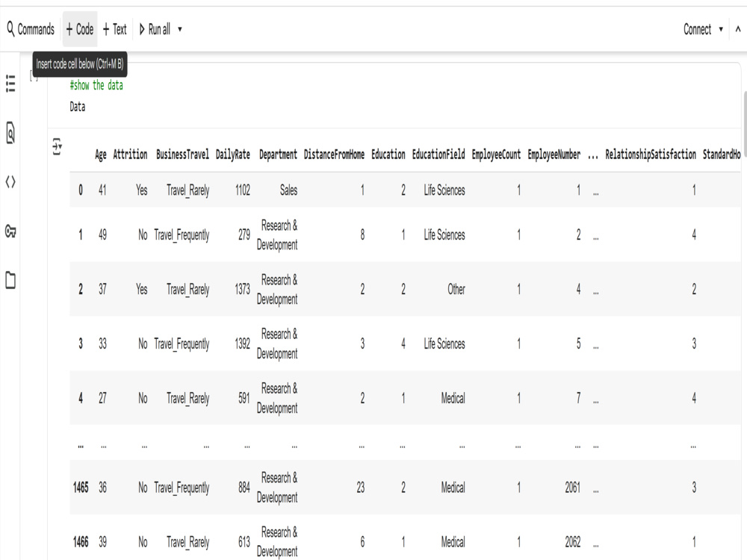Click the 'Sales' department cell in row 0
747x560 pixels.
[288, 190]
